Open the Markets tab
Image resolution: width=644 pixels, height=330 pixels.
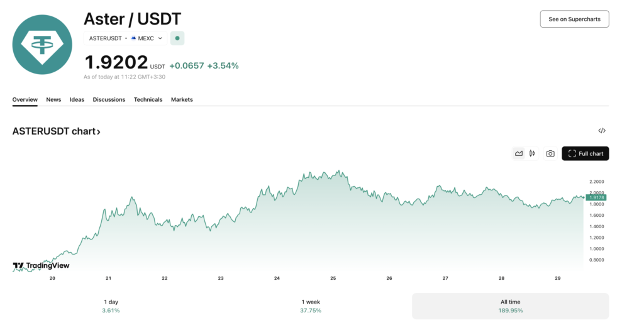(182, 99)
